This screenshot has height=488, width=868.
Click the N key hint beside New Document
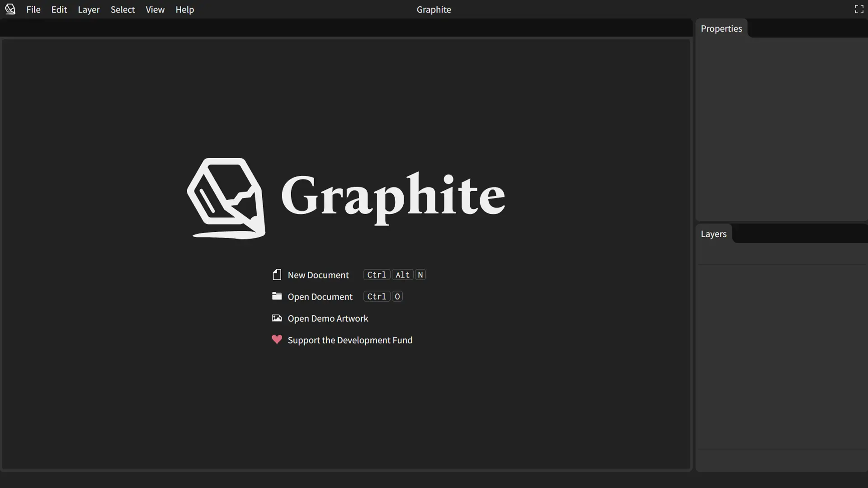tap(420, 275)
